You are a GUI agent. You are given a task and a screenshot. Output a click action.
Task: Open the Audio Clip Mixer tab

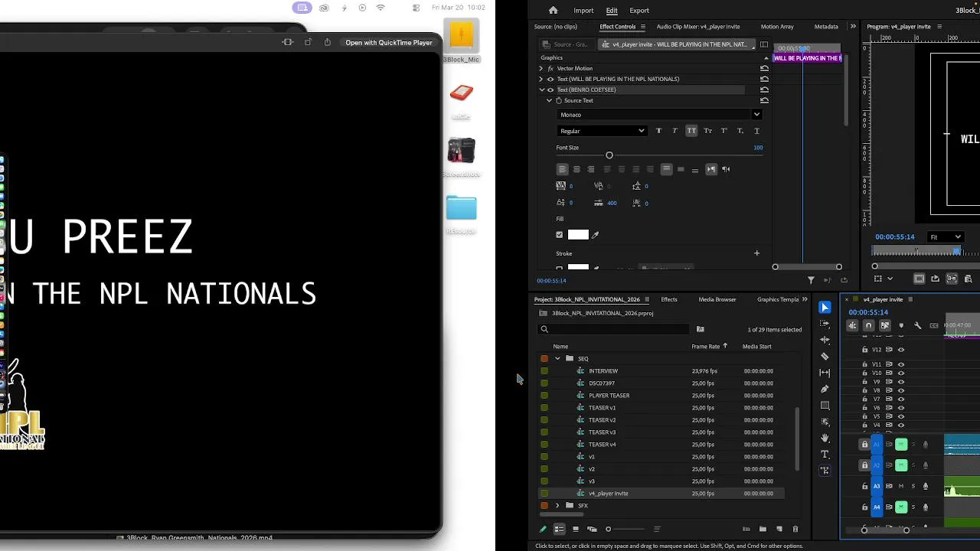click(698, 27)
